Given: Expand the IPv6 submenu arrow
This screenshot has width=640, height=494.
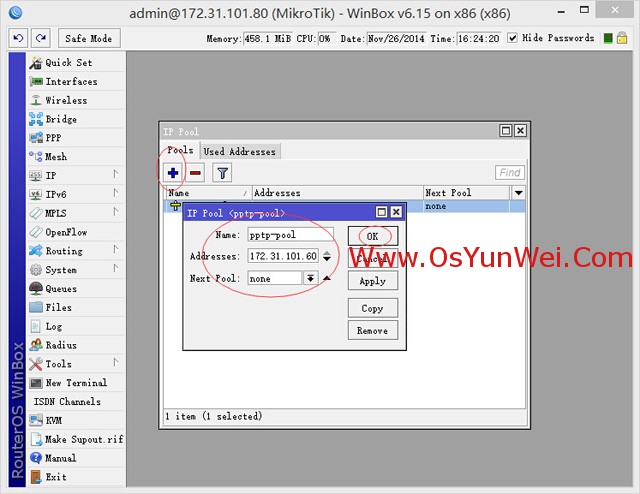Looking at the screenshot, I should tap(116, 193).
